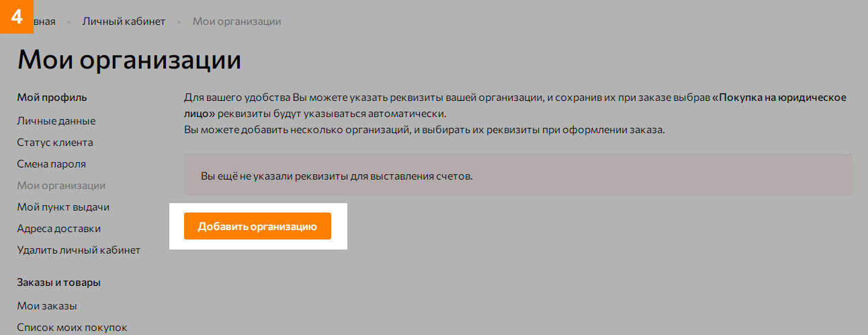Select Статус клиента sidebar item
The width and height of the screenshot is (868, 335).
[x=54, y=143]
